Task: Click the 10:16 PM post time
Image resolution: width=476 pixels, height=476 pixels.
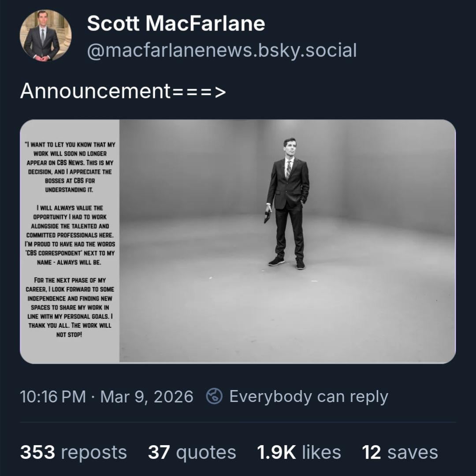Action: click(x=52, y=397)
